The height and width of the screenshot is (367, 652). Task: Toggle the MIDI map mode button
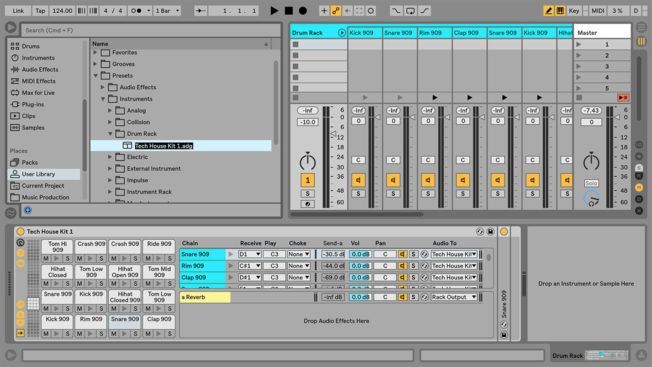tap(598, 11)
